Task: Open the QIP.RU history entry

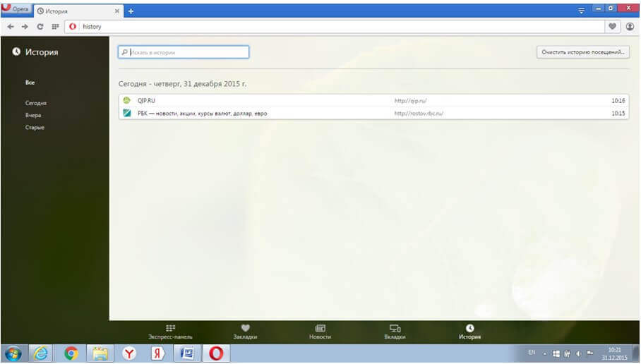Action: tap(147, 101)
